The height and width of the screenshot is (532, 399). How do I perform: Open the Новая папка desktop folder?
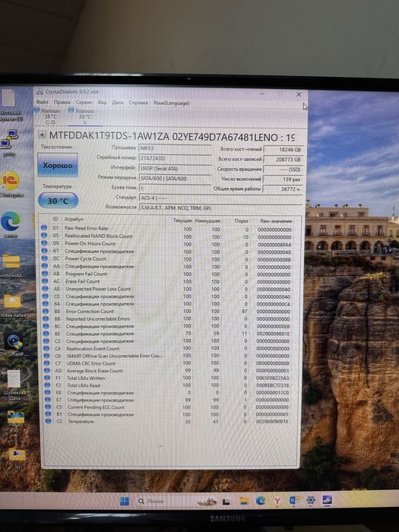coord(13,306)
